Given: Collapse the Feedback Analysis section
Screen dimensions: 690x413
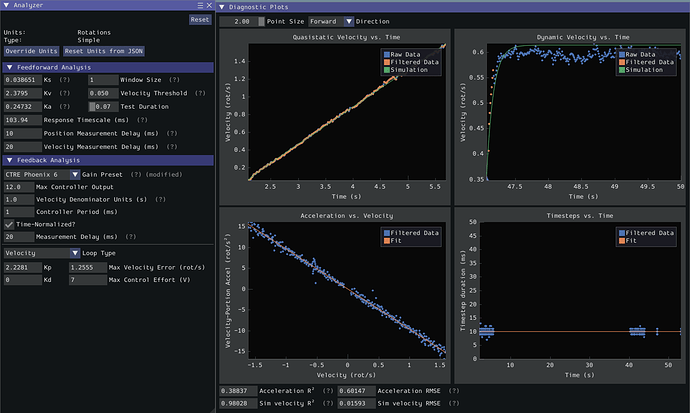Looking at the screenshot, I should click(9, 160).
